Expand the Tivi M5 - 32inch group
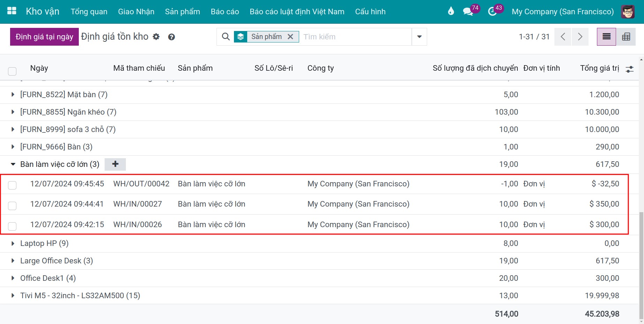The height and width of the screenshot is (324, 644). coord(13,295)
